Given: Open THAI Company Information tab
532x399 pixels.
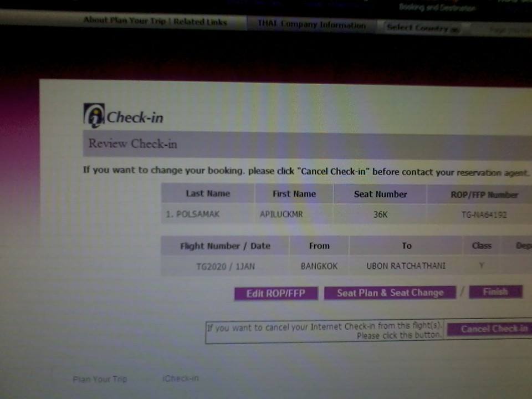Looking at the screenshot, I should (x=311, y=25).
